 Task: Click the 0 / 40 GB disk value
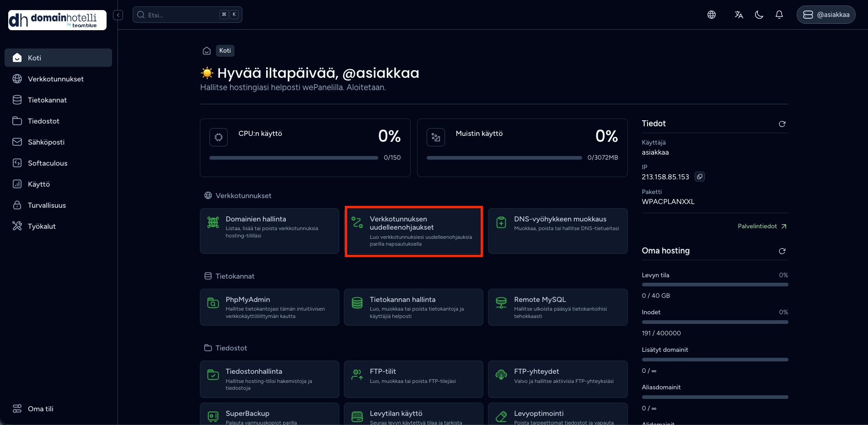656,296
